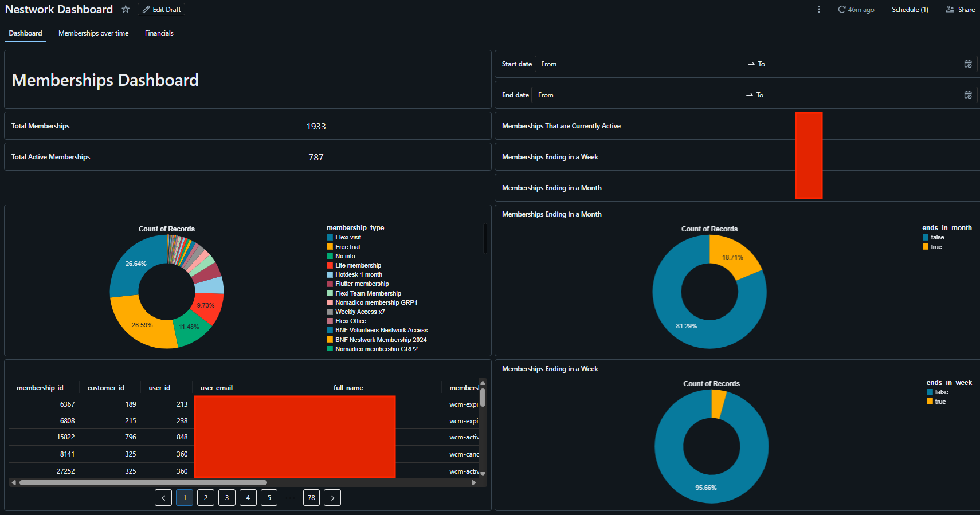Screen dimensions: 980x515
Task: Click the membership_type legend scrollbar
Action: (485, 238)
